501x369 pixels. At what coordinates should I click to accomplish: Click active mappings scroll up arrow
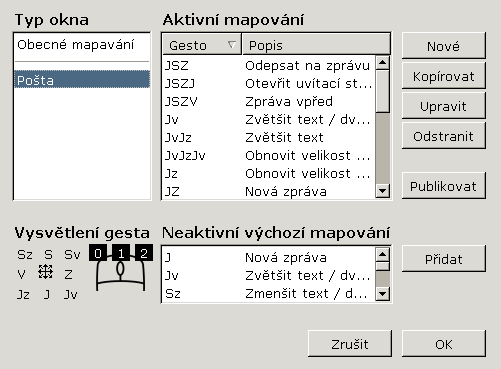[382, 63]
